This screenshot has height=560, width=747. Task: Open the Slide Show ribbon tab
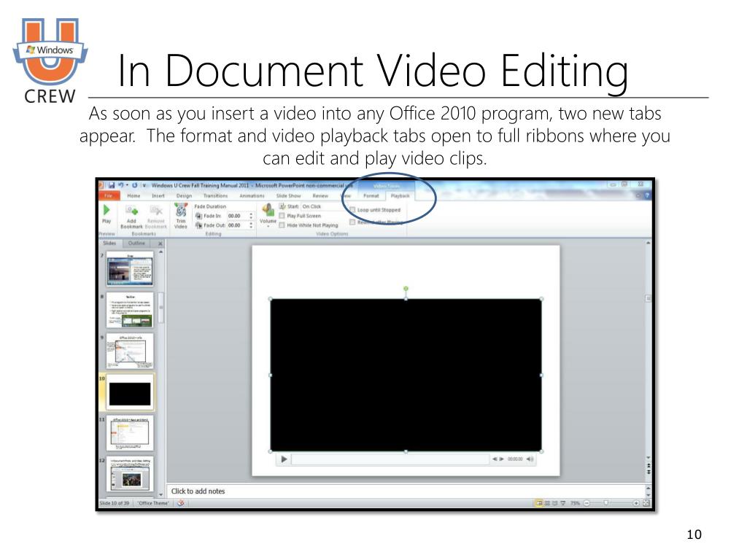[288, 195]
